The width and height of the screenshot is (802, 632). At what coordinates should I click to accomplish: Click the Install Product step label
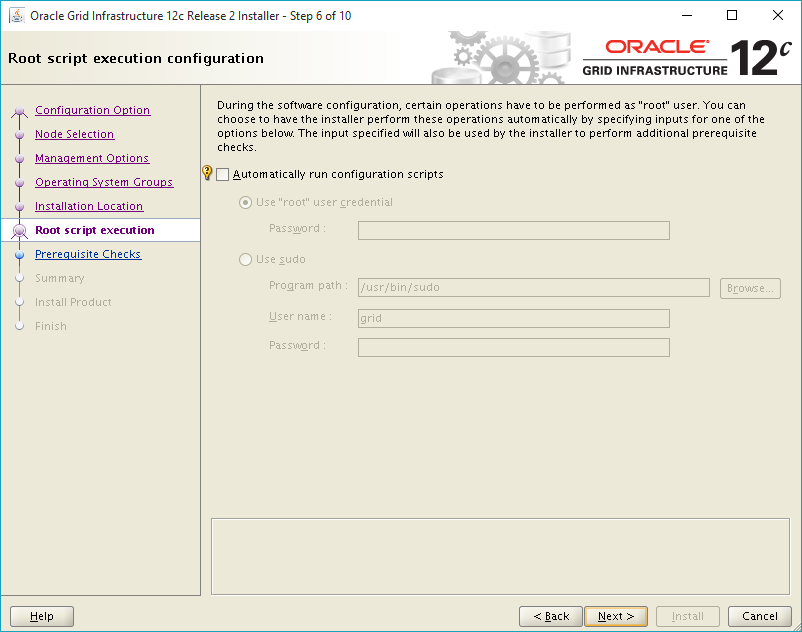pos(73,302)
